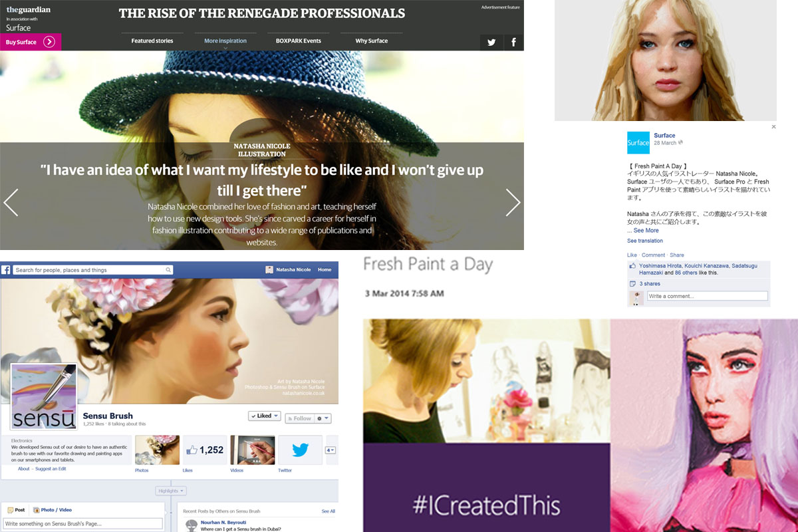
Task: Open the Sensu profile picture
Action: tap(44, 396)
